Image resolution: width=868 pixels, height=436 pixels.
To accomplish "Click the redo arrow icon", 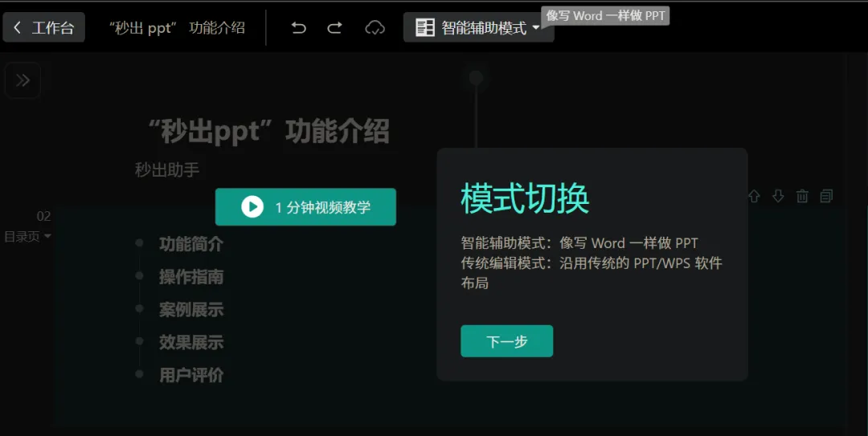I will point(335,28).
